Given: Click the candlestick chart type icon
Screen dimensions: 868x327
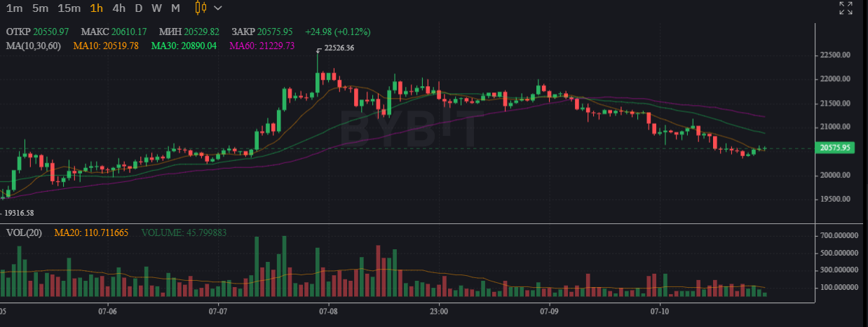Looking at the screenshot, I should 201,8.
